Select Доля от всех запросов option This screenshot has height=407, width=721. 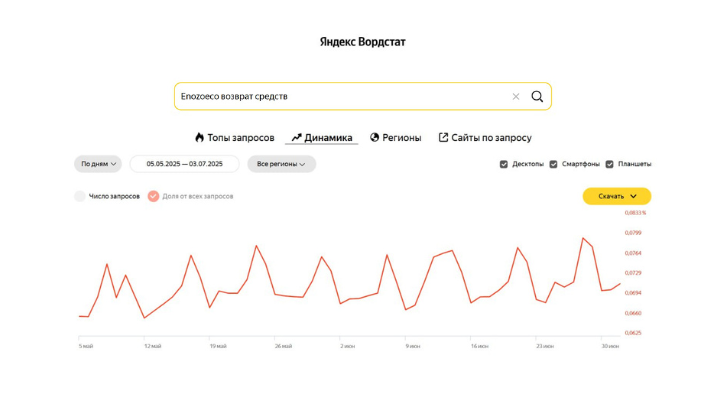(x=153, y=196)
